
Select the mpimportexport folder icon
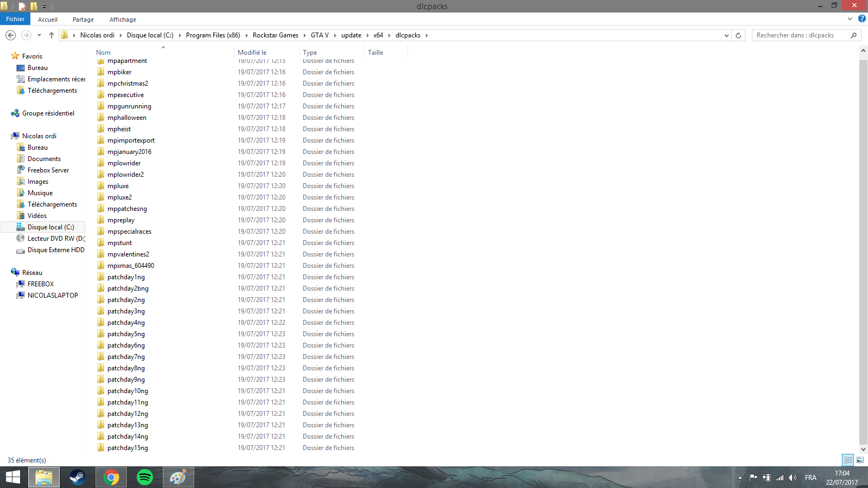point(101,140)
